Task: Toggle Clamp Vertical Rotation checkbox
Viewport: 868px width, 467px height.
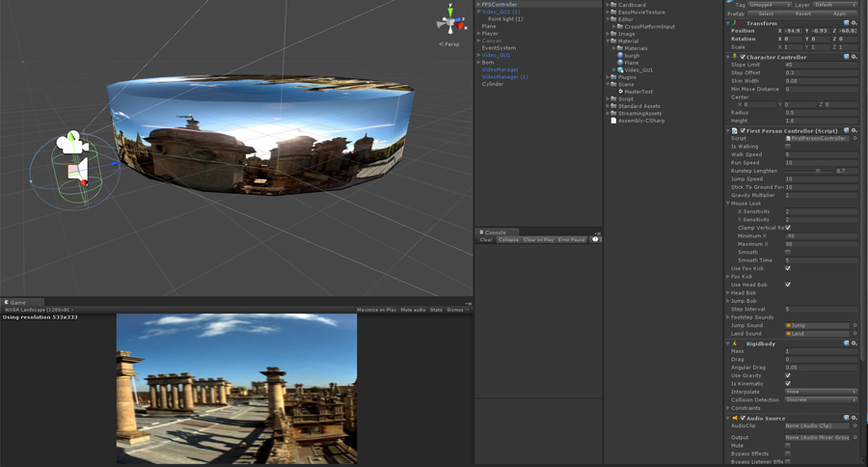Action: tap(788, 228)
